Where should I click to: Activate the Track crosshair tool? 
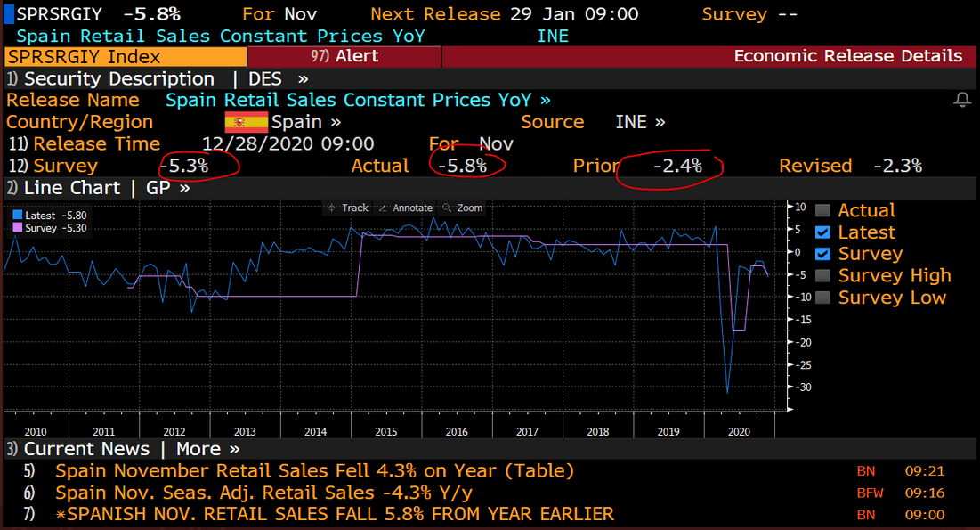pyautogui.click(x=348, y=208)
